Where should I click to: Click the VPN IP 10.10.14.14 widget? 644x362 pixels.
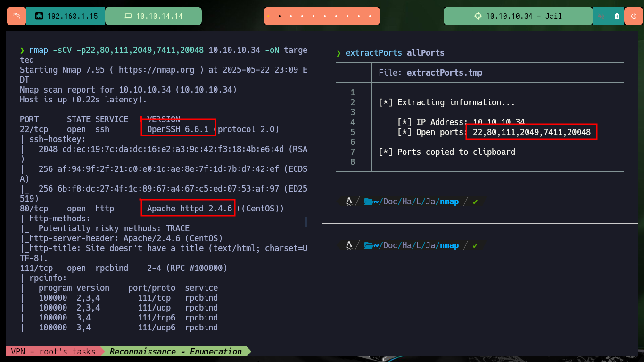pyautogui.click(x=153, y=16)
